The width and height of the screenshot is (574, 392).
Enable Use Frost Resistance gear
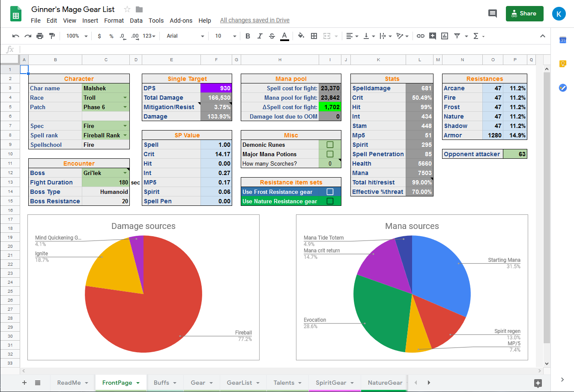click(x=330, y=192)
